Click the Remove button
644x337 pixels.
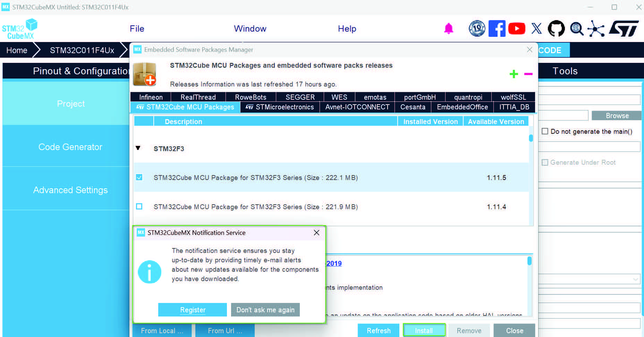469,331
